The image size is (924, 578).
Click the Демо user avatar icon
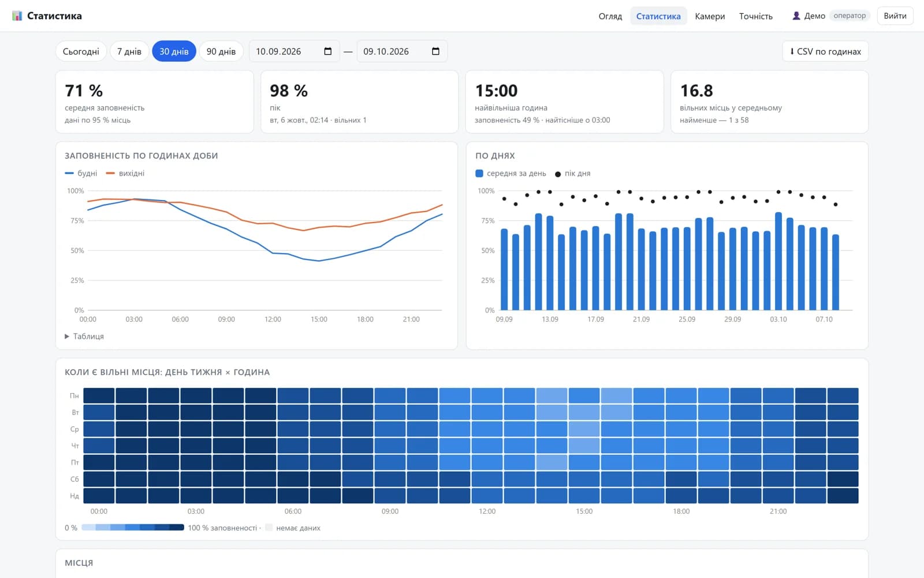point(796,16)
